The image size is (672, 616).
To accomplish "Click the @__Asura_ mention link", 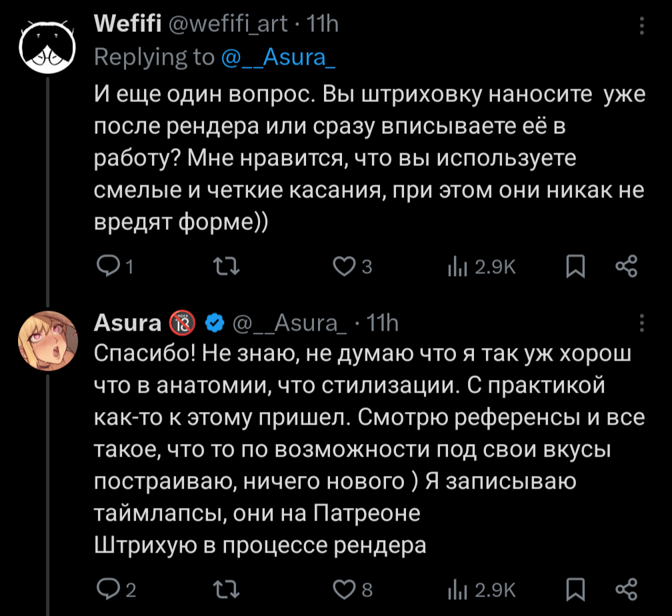I will tap(277, 57).
